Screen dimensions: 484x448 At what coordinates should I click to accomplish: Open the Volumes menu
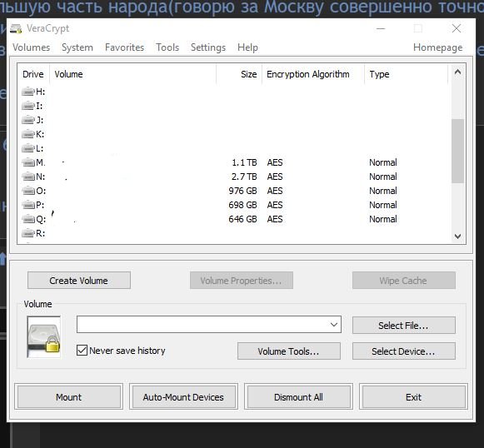click(x=31, y=47)
